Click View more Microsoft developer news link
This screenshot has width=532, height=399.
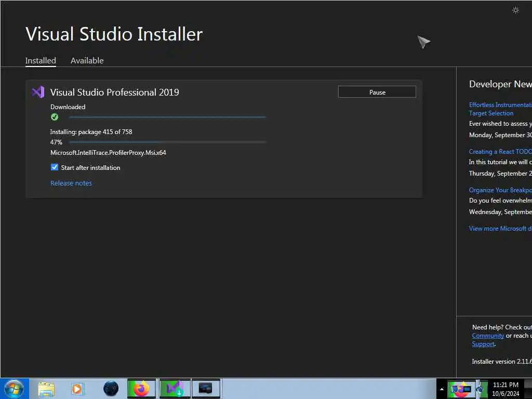click(x=500, y=229)
